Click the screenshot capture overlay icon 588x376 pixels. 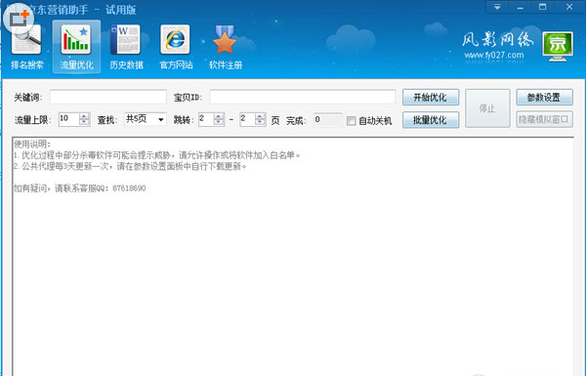[18, 19]
